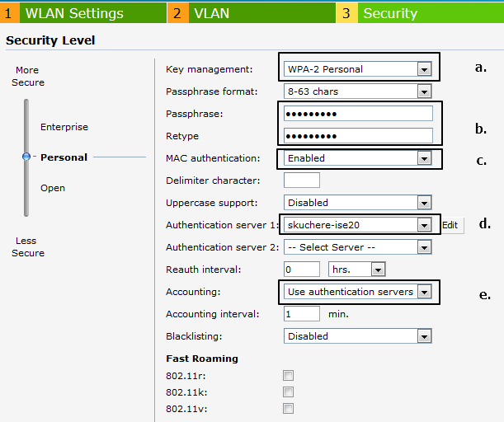Image resolution: width=504 pixels, height=422 pixels.
Task: Select the Enterprise security level
Action: [64, 127]
